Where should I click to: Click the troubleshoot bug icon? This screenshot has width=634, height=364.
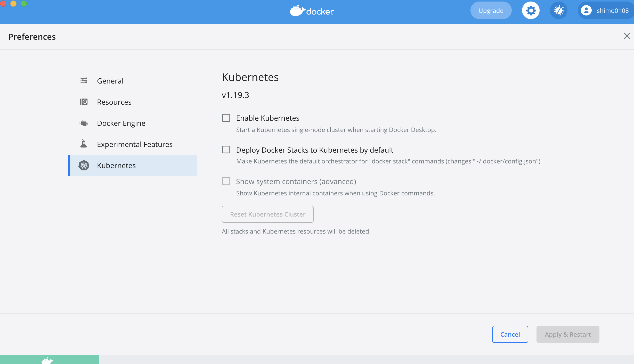pyautogui.click(x=558, y=11)
